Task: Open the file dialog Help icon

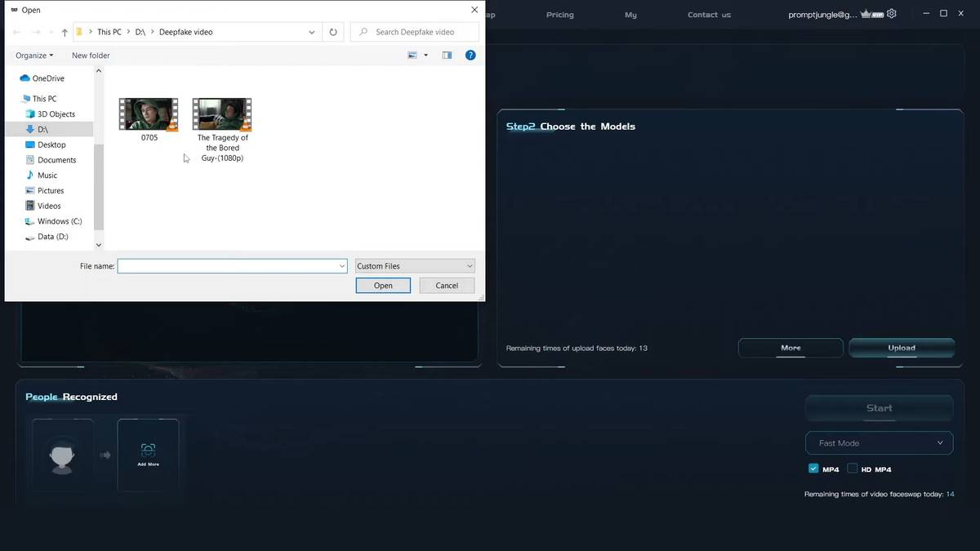Action: click(470, 56)
